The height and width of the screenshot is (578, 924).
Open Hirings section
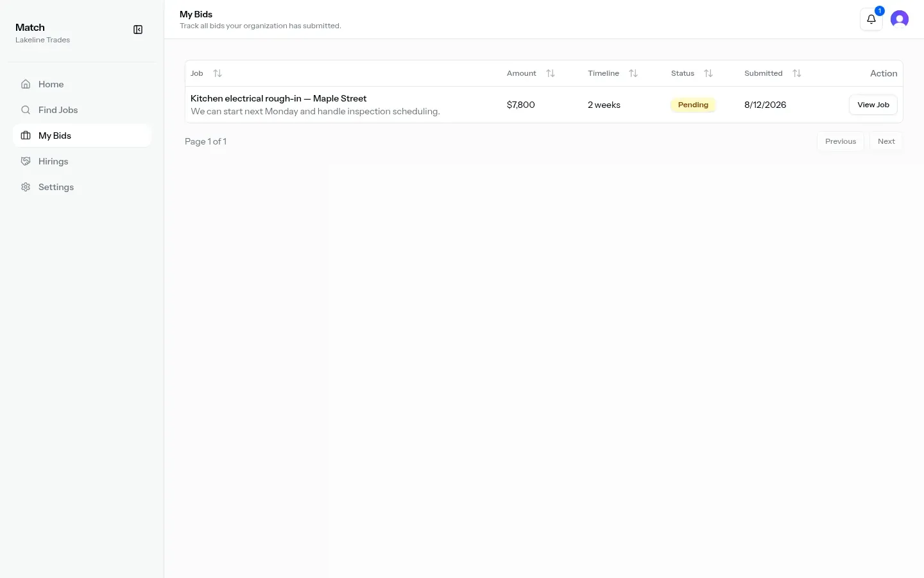[x=82, y=161]
